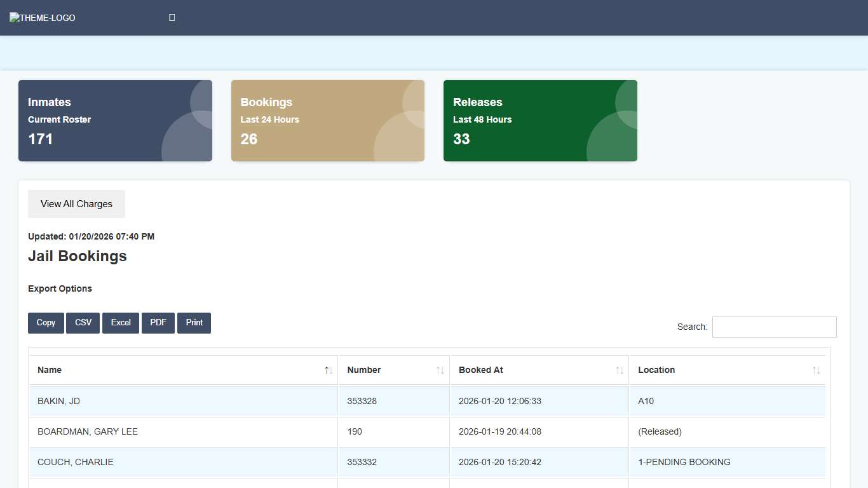Export bookings as PDF
This screenshot has width=868, height=488.
[x=158, y=323]
